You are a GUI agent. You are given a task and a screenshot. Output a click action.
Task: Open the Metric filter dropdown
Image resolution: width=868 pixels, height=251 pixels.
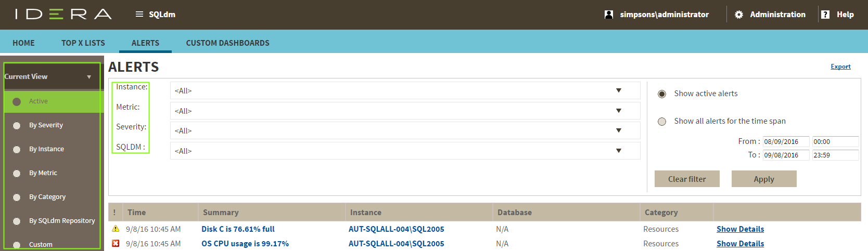click(x=405, y=111)
